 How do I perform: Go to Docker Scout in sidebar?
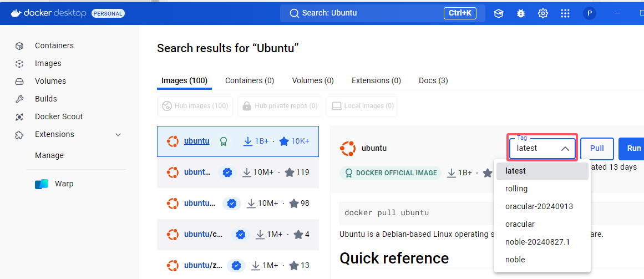click(x=58, y=116)
